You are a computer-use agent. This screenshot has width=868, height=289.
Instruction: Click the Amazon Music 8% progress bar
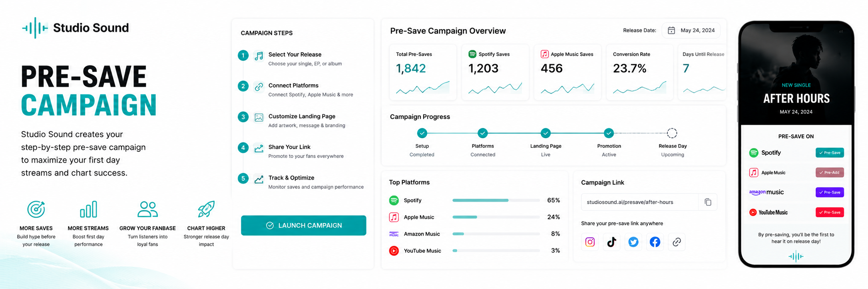click(496, 234)
